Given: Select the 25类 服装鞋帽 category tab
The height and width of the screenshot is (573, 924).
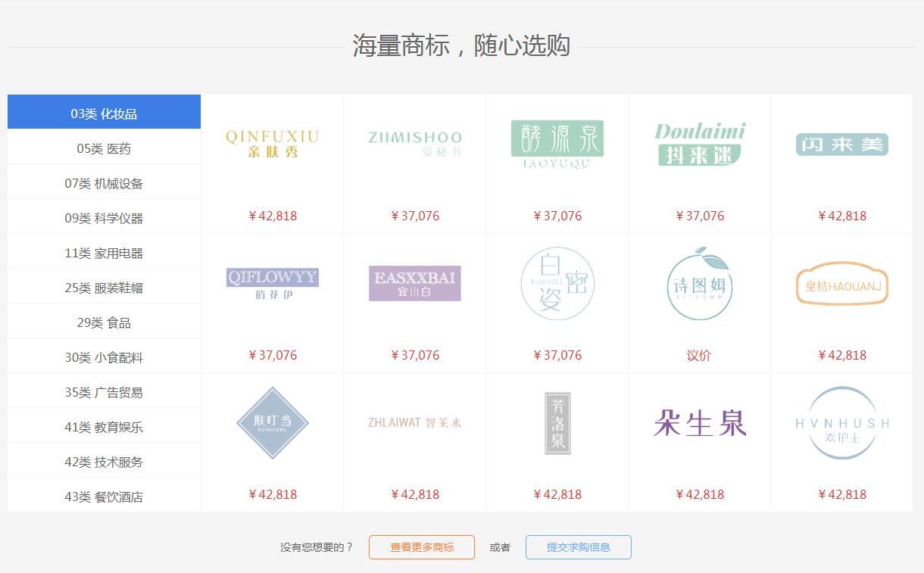Looking at the screenshot, I should pyautogui.click(x=104, y=288).
